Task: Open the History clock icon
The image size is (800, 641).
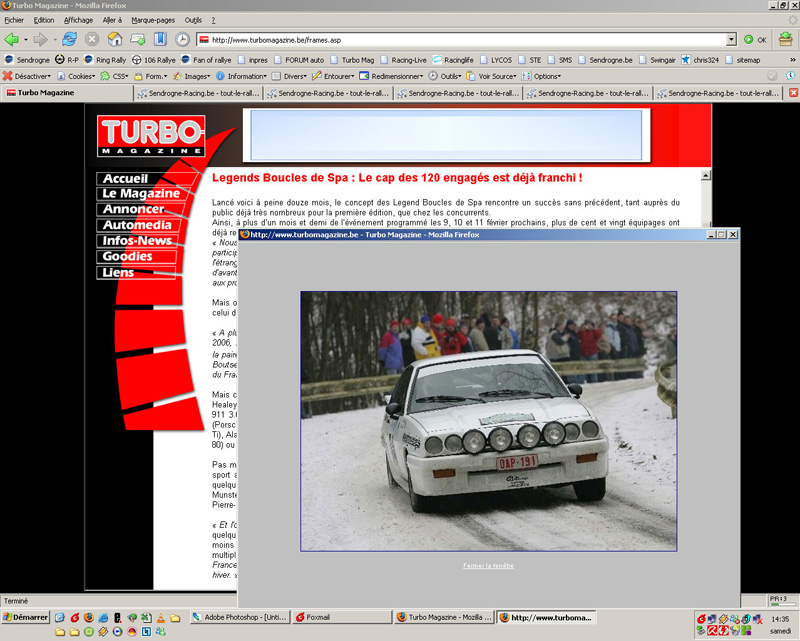Action: pyautogui.click(x=183, y=39)
